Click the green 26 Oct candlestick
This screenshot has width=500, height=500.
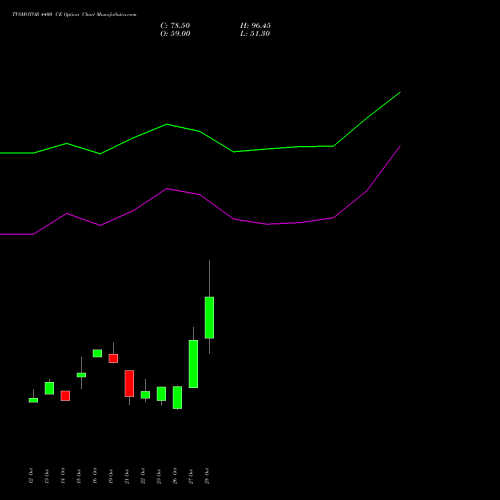pos(177,397)
